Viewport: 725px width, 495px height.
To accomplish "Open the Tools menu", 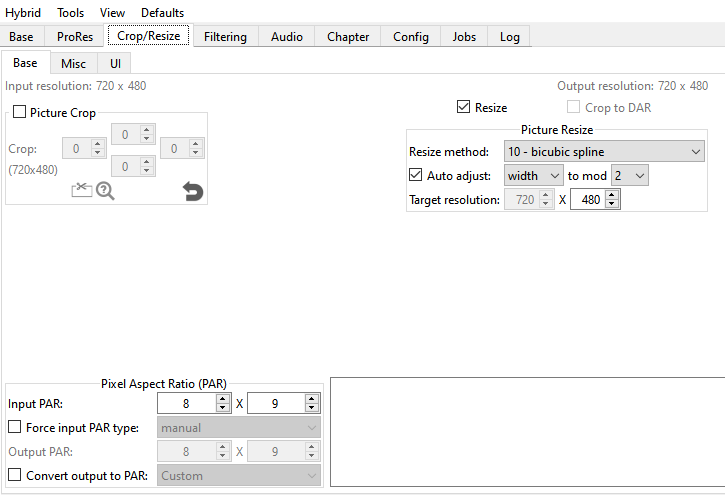I will [71, 13].
